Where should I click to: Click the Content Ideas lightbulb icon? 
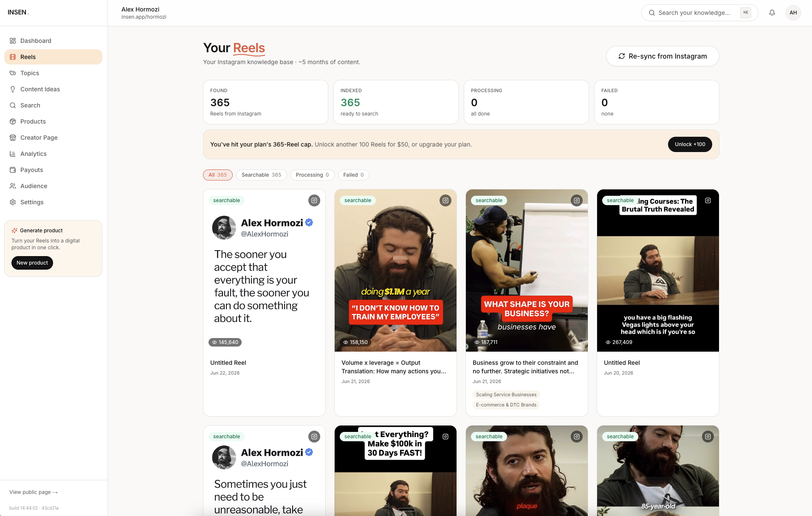(13, 89)
